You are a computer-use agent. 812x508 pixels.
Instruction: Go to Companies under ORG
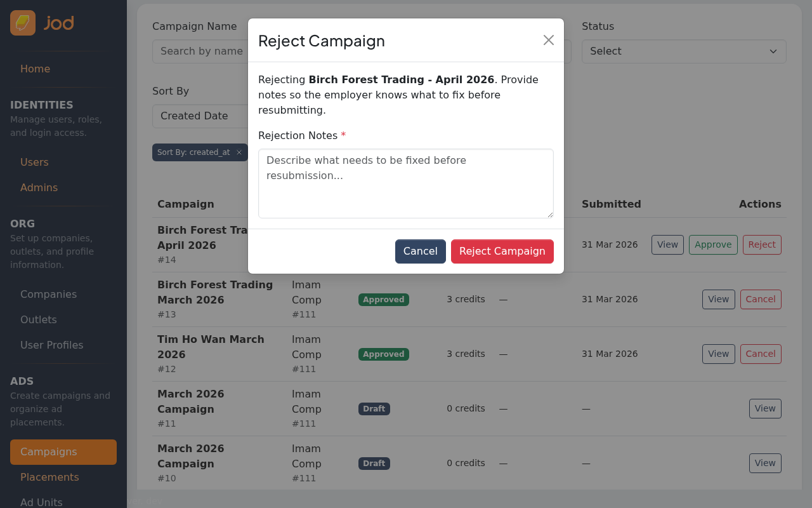(x=48, y=294)
